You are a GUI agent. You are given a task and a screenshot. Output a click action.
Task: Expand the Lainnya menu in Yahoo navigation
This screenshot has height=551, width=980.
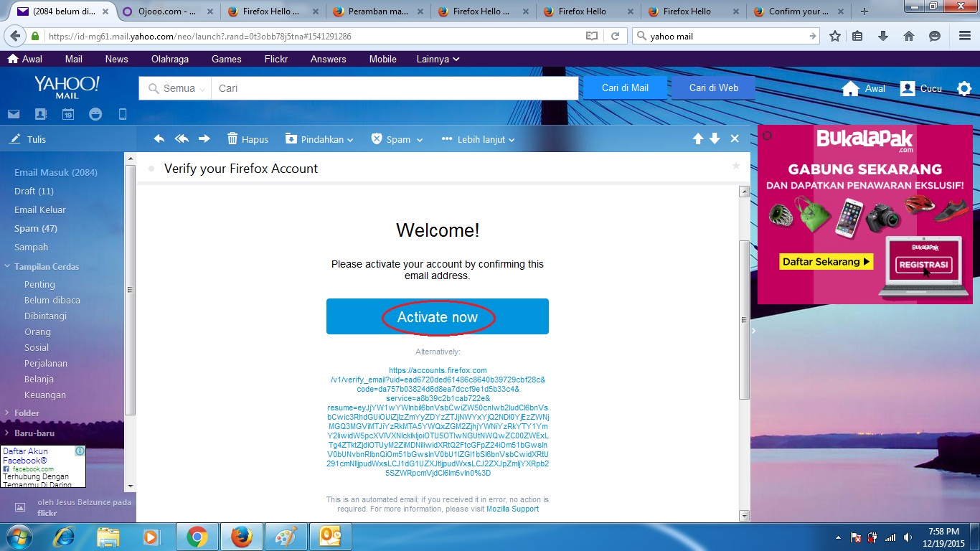click(x=438, y=59)
